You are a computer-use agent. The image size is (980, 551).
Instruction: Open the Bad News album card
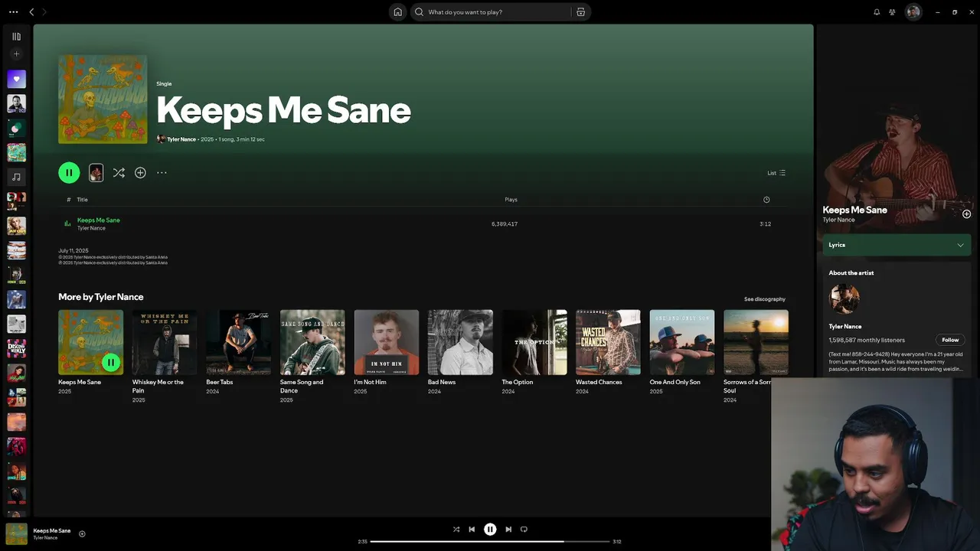pyautogui.click(x=460, y=353)
